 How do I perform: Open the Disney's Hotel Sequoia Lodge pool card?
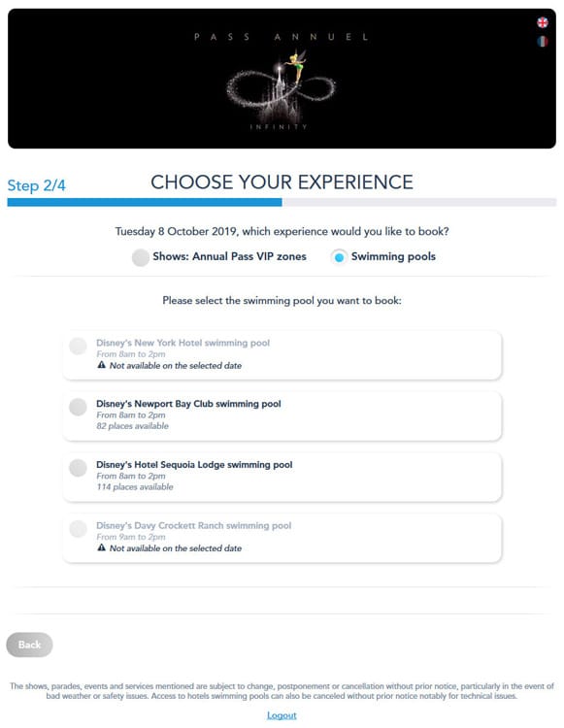pos(282,477)
